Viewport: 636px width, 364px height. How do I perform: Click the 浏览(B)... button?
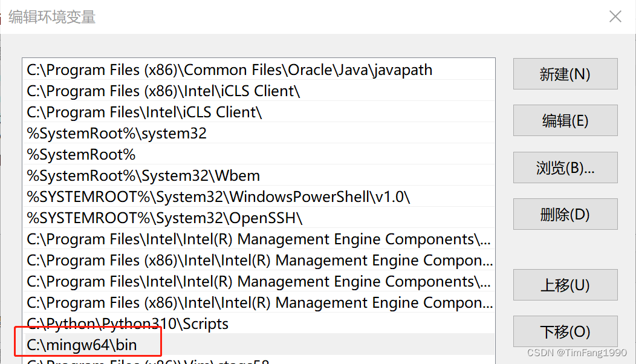[x=565, y=167]
